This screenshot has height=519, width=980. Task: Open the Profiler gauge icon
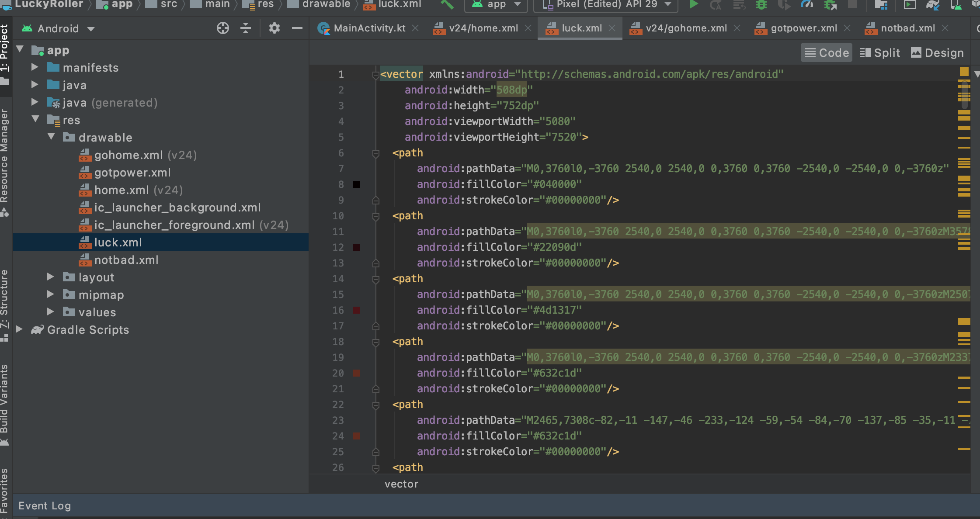[806, 4]
